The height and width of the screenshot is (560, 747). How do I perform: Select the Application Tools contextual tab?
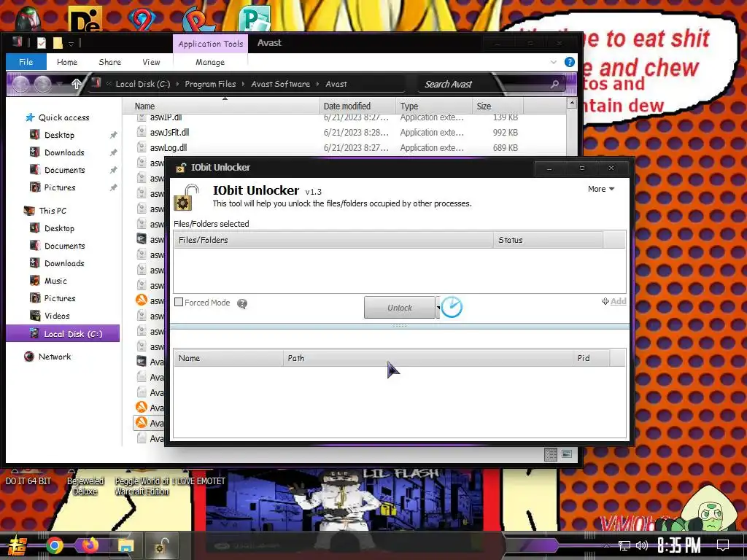211,44
